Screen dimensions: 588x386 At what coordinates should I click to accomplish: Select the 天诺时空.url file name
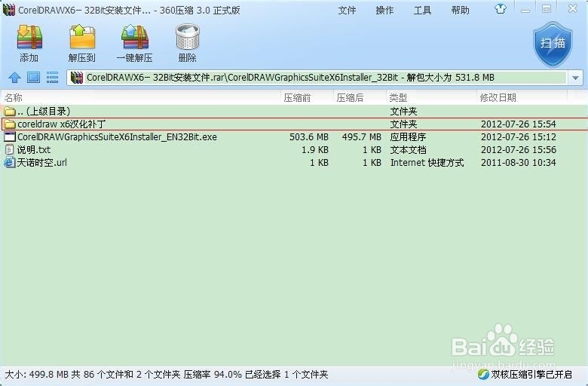point(42,162)
